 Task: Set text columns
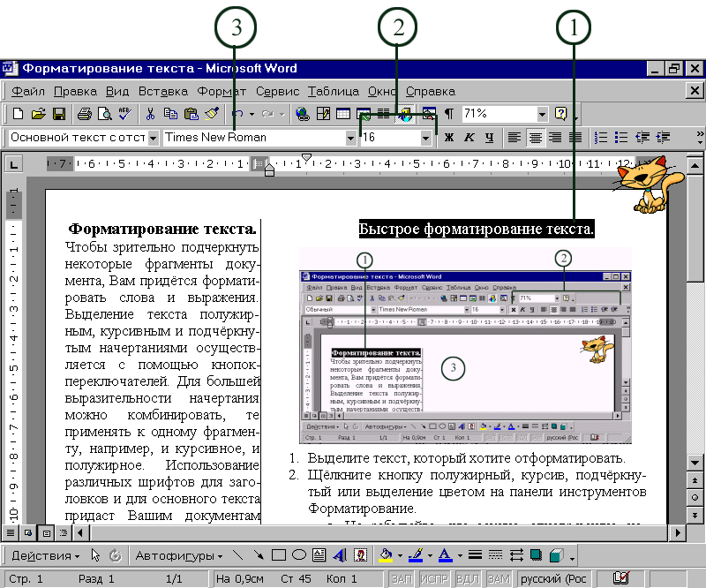[x=384, y=114]
